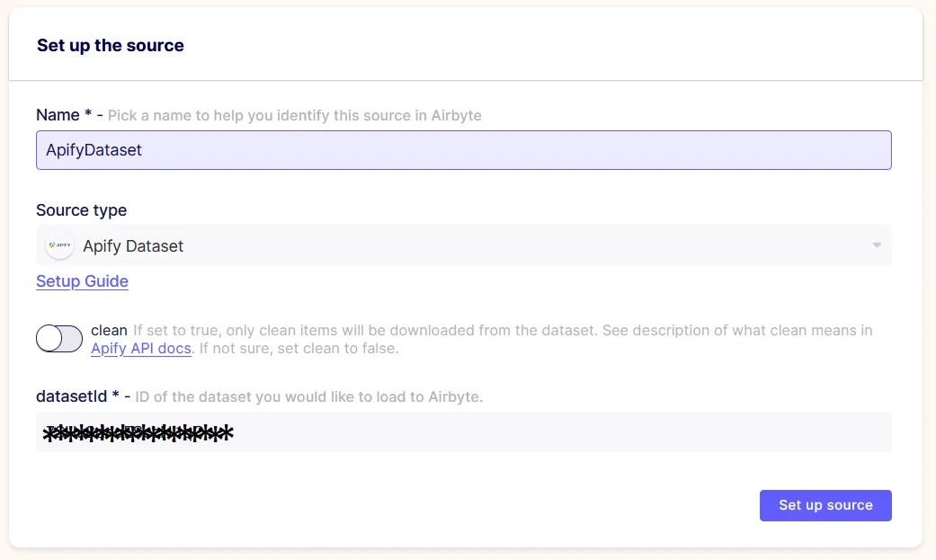Click the masked asterisks value in datasetId

pos(138,433)
